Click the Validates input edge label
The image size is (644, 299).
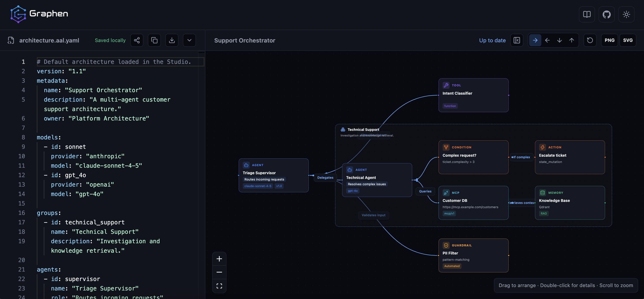point(373,215)
